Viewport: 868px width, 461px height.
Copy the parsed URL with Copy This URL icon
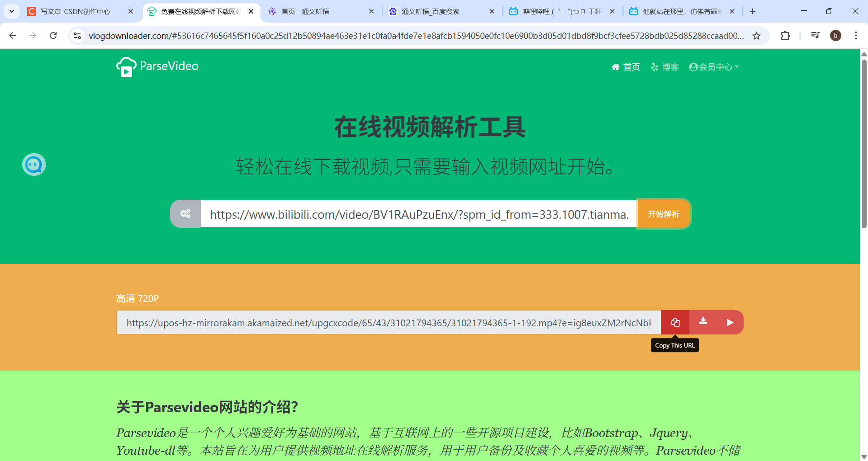point(675,322)
